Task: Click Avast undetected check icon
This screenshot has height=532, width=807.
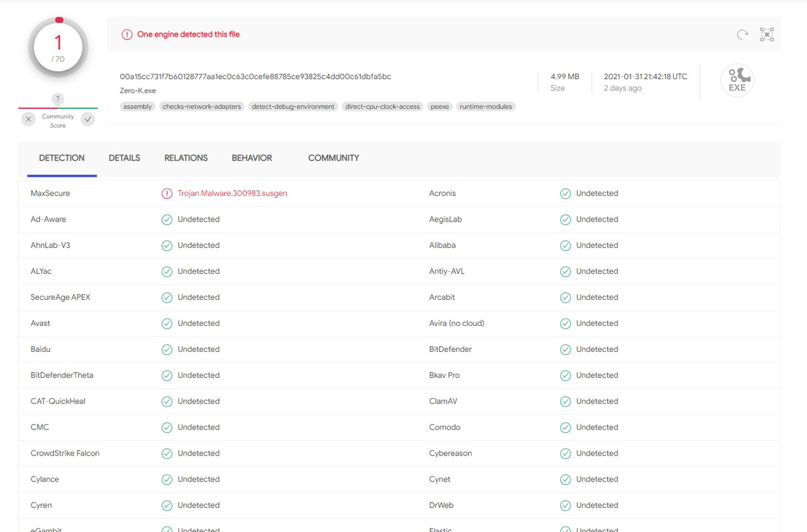Action: 167,323
